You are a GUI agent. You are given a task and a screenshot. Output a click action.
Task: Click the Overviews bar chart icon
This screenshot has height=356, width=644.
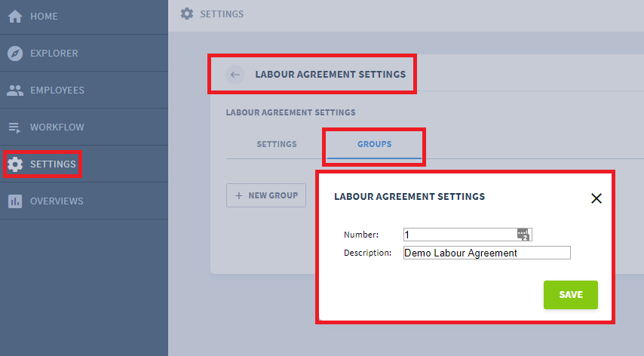[x=15, y=201]
